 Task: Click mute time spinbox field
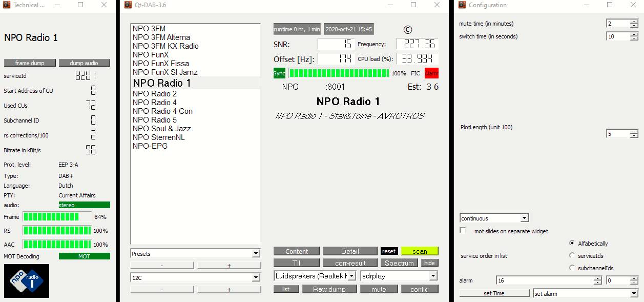(x=622, y=24)
